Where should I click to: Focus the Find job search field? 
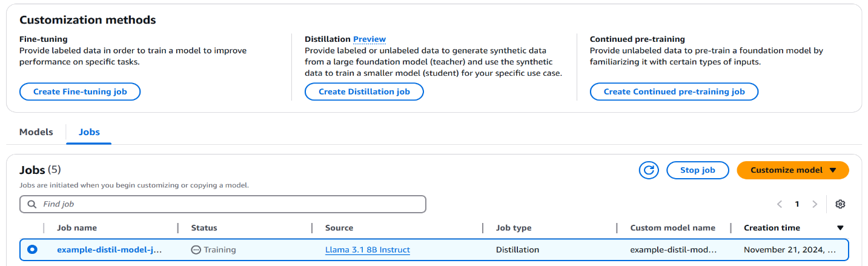230,204
